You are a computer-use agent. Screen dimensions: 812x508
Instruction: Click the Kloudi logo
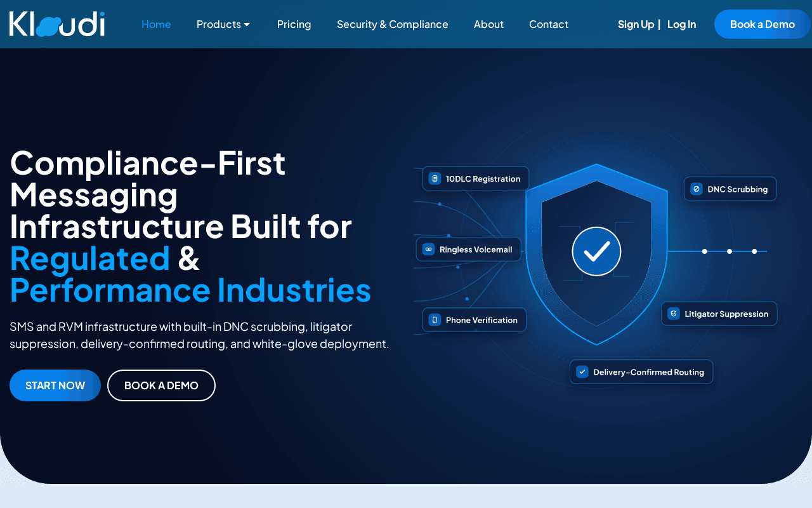coord(57,24)
